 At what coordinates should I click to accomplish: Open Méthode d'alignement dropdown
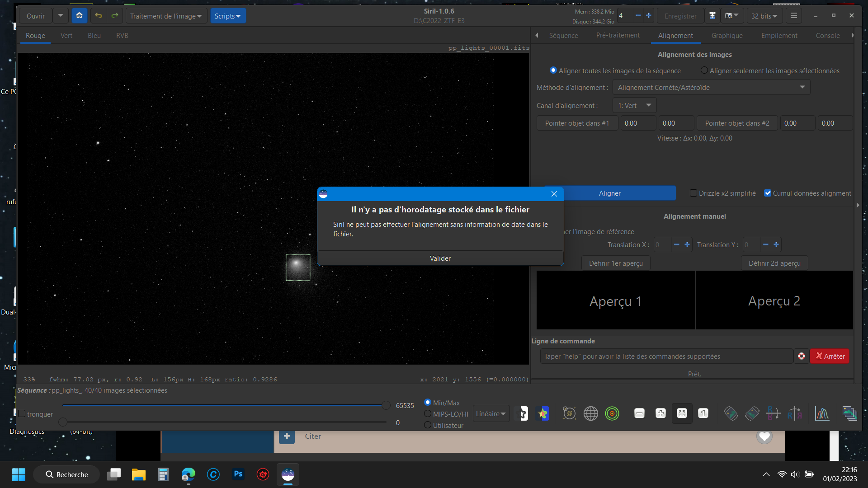711,88
